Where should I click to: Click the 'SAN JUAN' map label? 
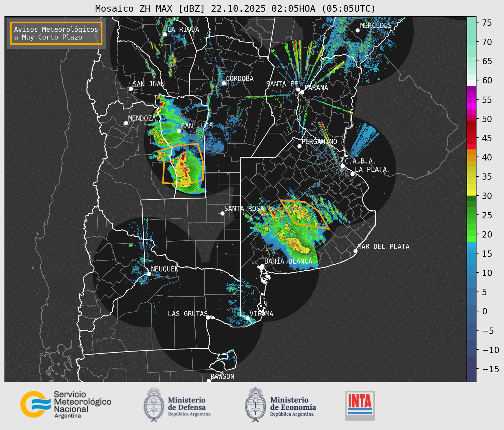149,84
